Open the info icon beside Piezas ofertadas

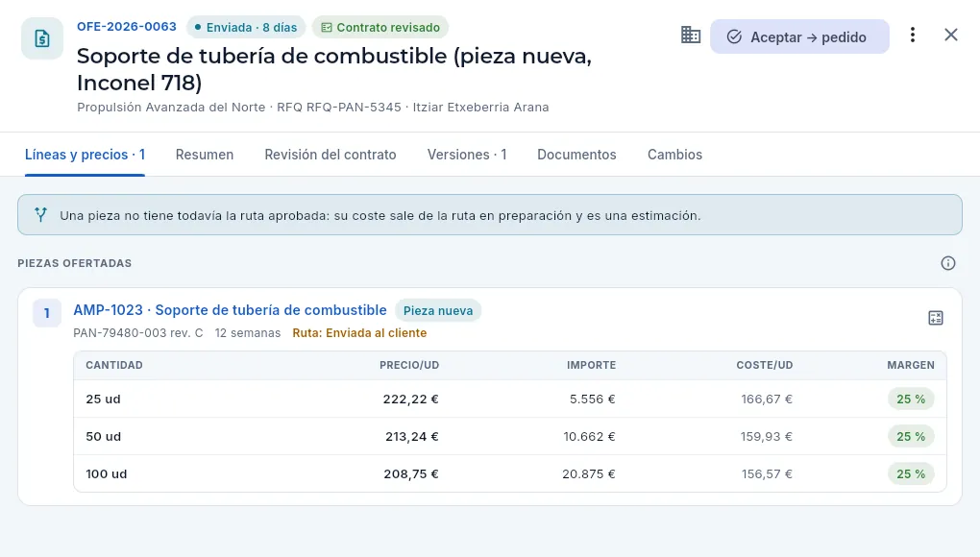948,263
